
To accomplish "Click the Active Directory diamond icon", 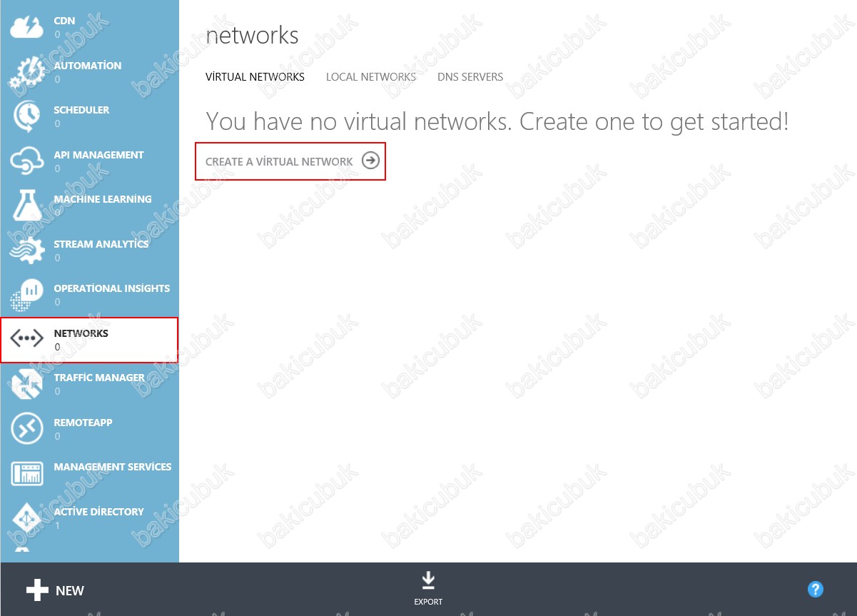I will click(27, 517).
